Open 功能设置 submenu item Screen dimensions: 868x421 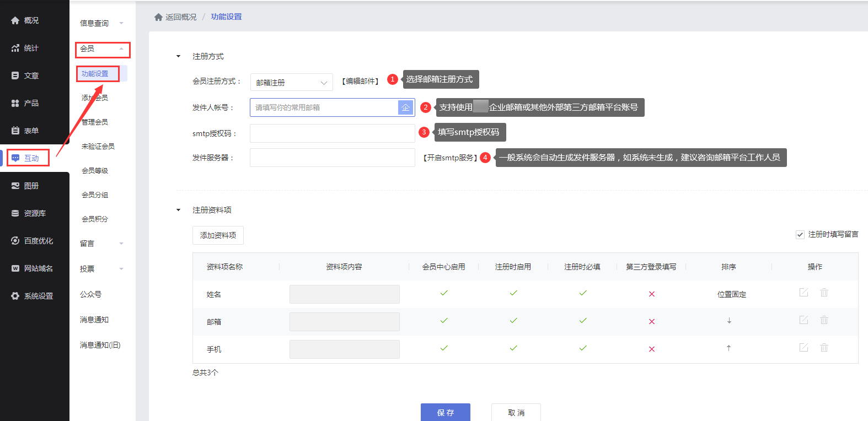[95, 73]
